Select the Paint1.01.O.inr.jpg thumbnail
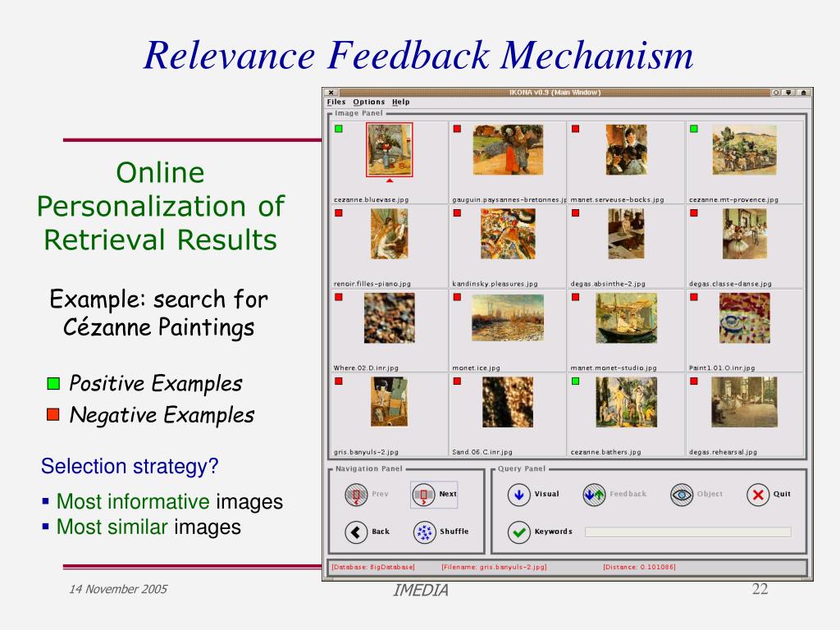 (x=745, y=318)
